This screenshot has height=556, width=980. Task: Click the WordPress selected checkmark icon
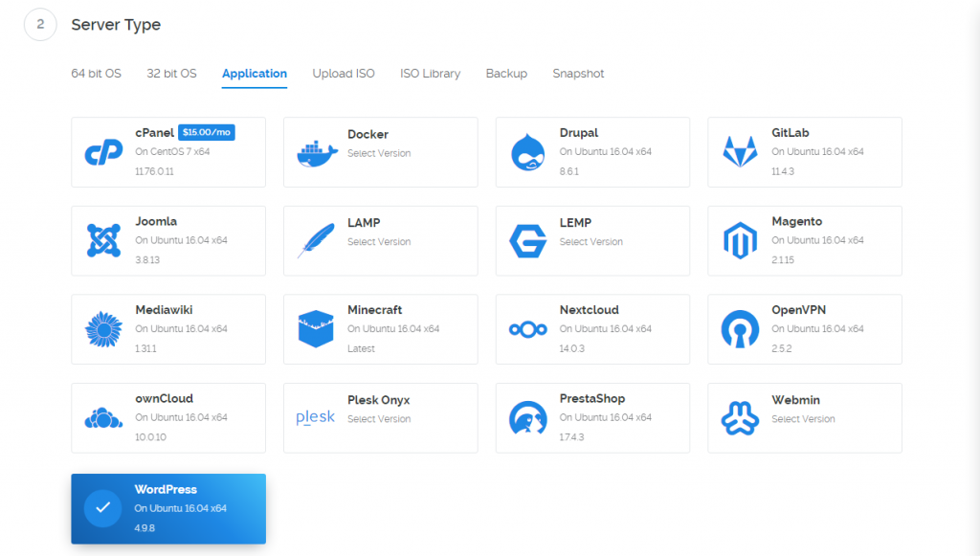tap(103, 508)
